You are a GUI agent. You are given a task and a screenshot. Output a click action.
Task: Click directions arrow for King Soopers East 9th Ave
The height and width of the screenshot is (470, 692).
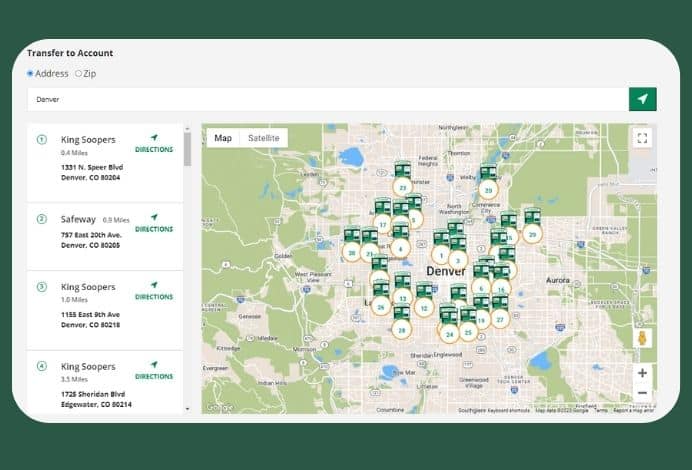(x=154, y=285)
